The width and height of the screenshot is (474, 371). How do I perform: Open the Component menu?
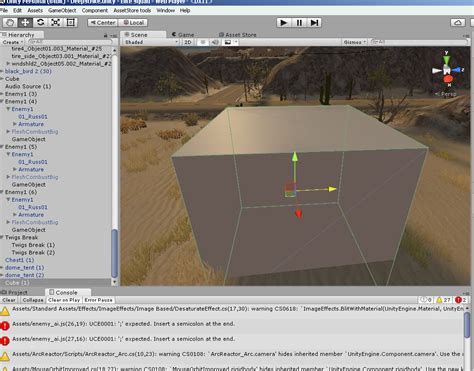click(95, 10)
